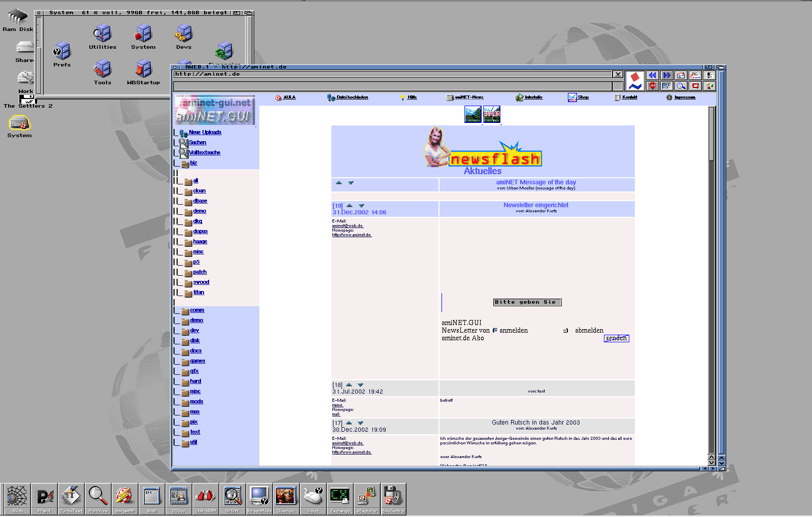Click the down arrow on message entry [19]

[x=360, y=206]
